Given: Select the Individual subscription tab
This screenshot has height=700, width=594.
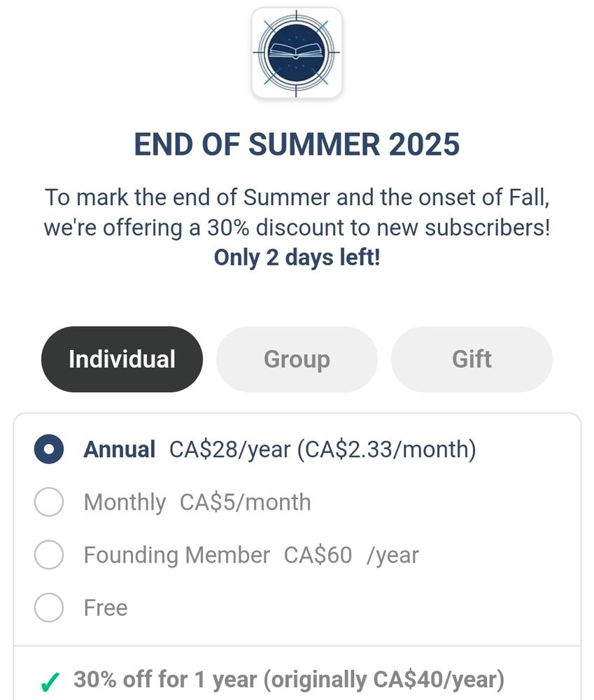Looking at the screenshot, I should (x=122, y=359).
